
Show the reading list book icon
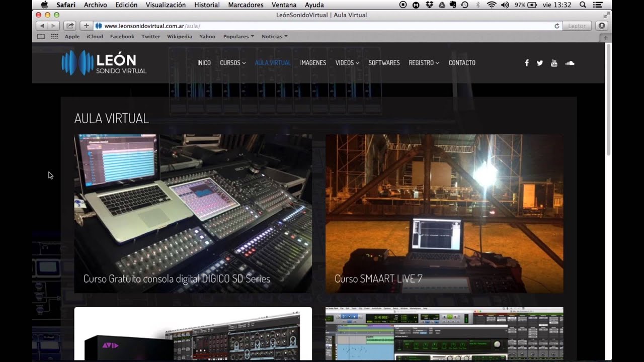coord(41,36)
